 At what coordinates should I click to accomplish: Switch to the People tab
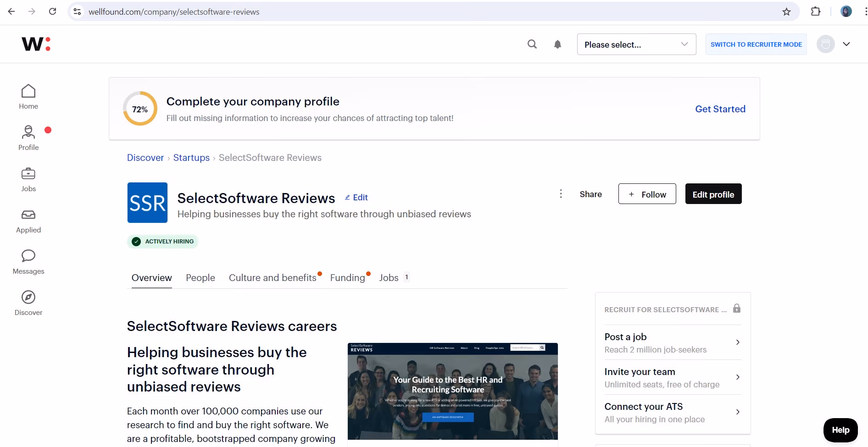tap(200, 278)
